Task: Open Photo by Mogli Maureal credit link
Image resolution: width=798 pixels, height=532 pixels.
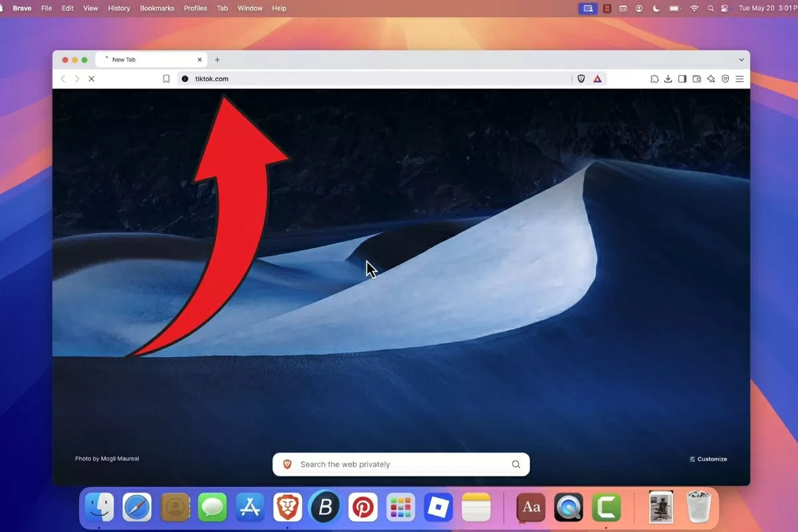Action: [x=106, y=458]
